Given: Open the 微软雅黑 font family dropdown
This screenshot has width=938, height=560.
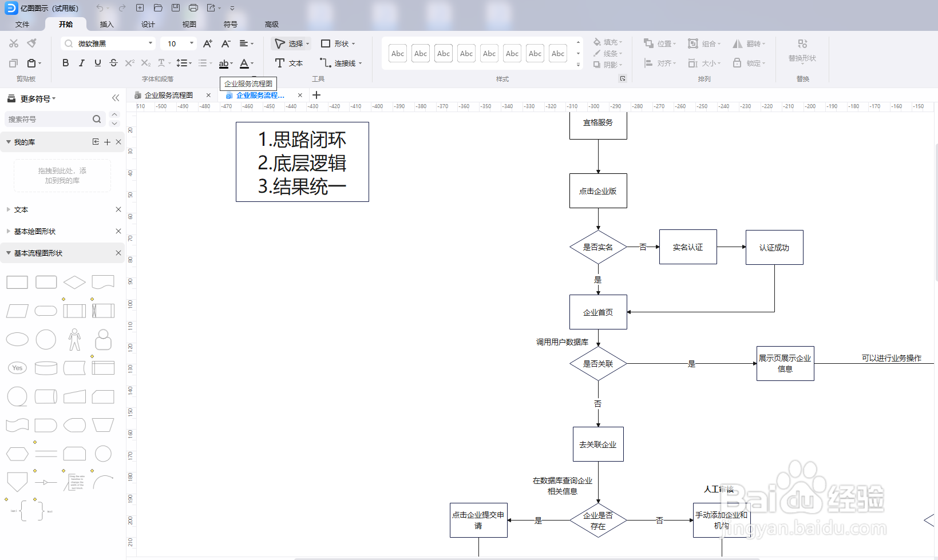Looking at the screenshot, I should [x=151, y=43].
